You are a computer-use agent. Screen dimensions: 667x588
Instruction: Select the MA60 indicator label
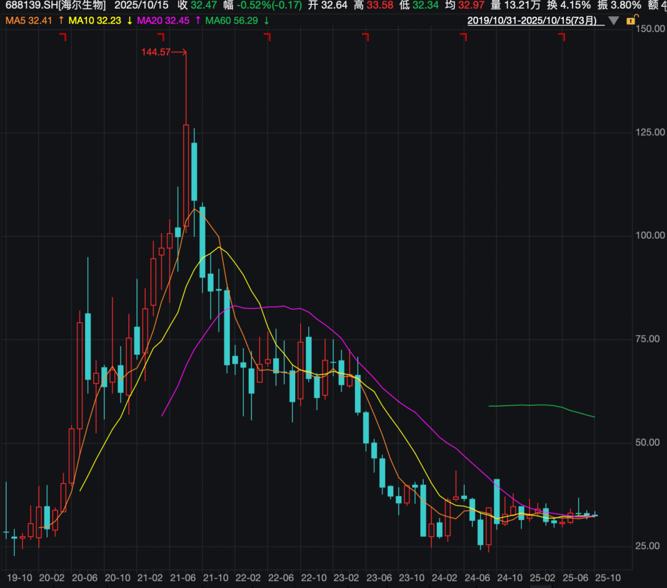[231, 20]
